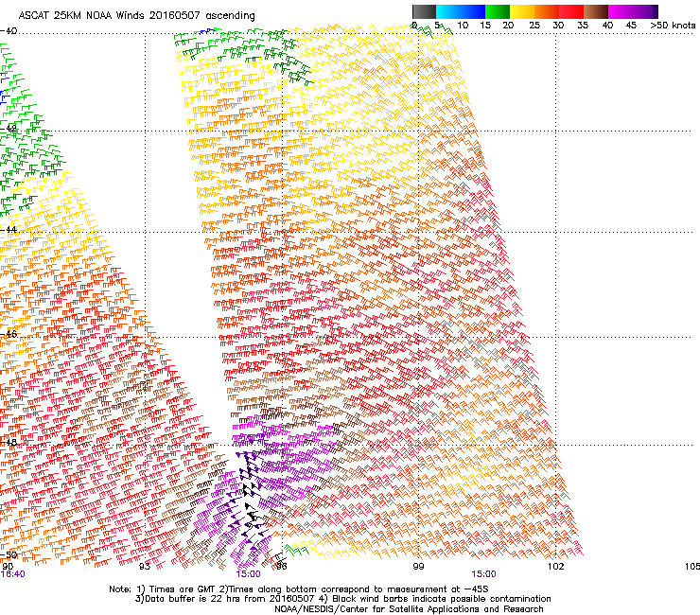
Task: Pick the yellow 20-25 knots legend color
Action: point(522,11)
